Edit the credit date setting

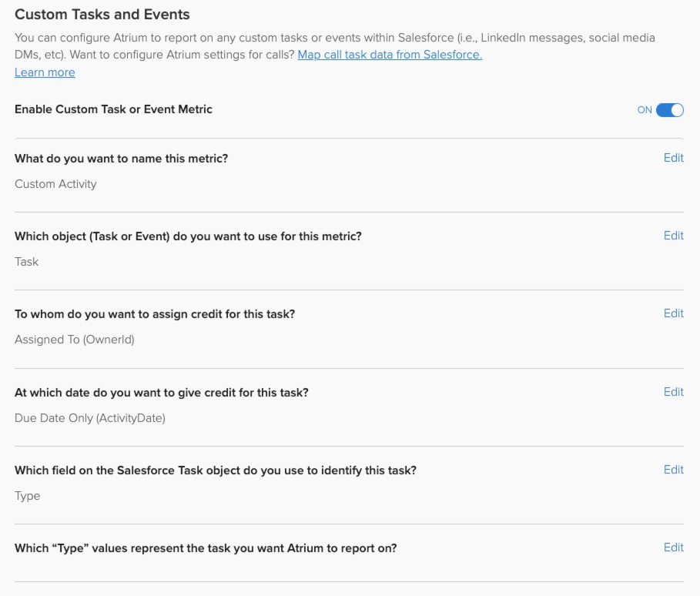(x=673, y=391)
